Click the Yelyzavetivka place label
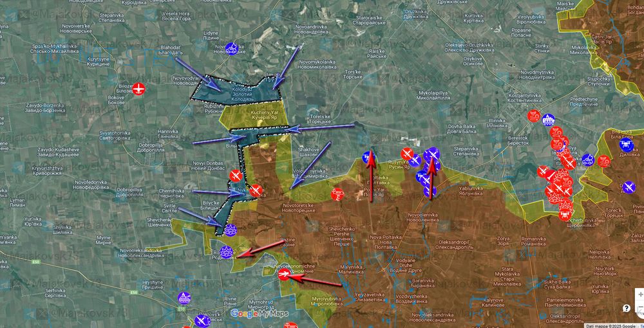The width and height of the screenshot is (644, 328). pos(369,297)
